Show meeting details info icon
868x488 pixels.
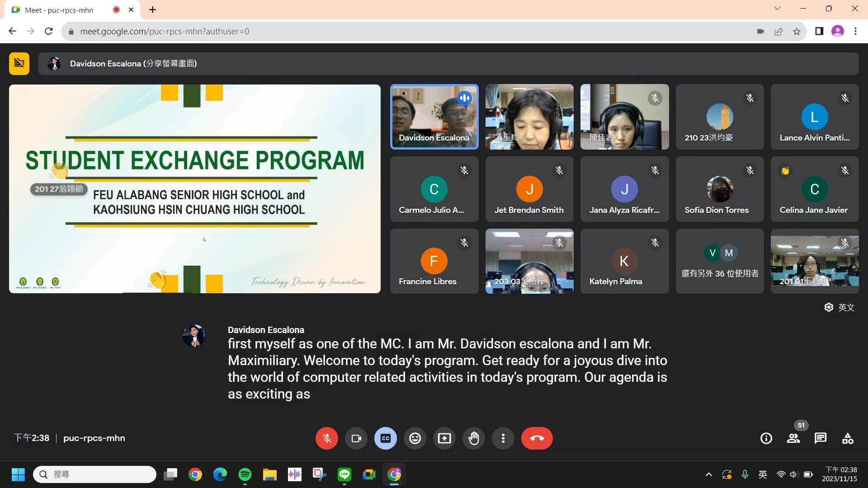[x=766, y=438]
